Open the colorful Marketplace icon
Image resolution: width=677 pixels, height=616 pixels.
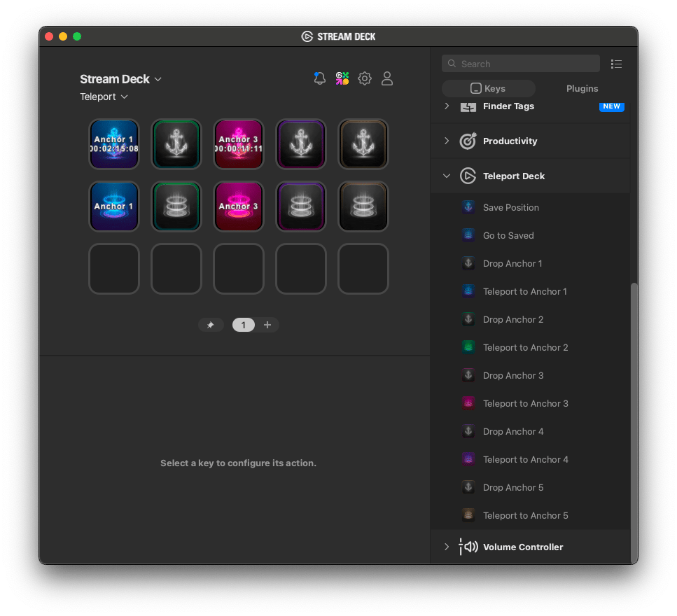pyautogui.click(x=342, y=78)
